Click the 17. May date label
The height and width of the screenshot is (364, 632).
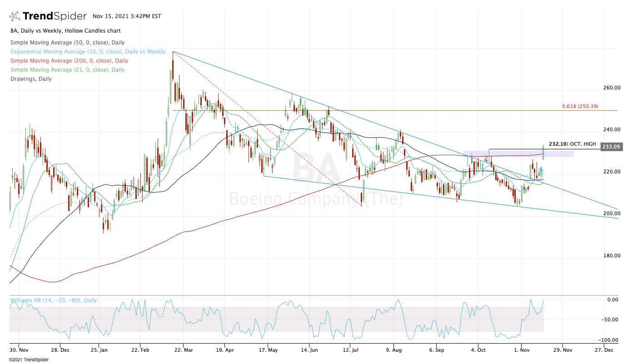pyautogui.click(x=267, y=350)
